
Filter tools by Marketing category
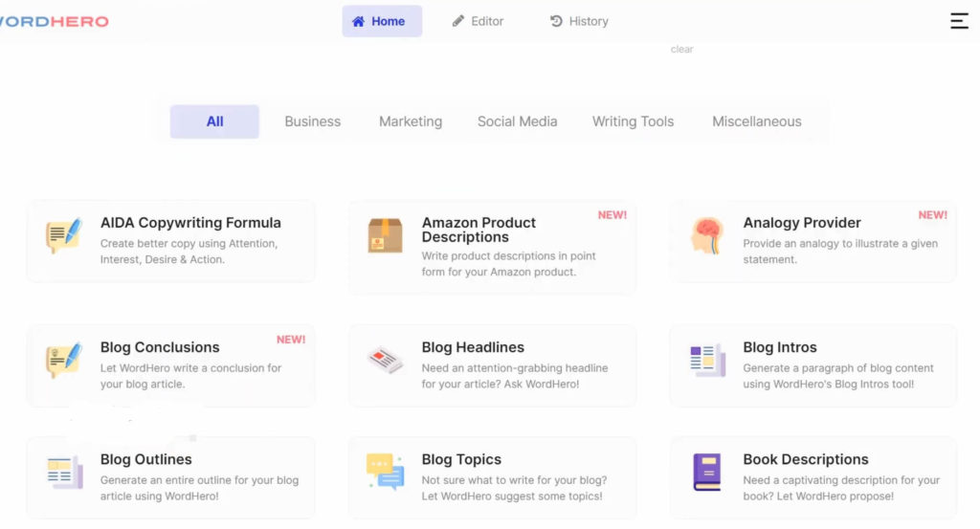[x=411, y=121]
